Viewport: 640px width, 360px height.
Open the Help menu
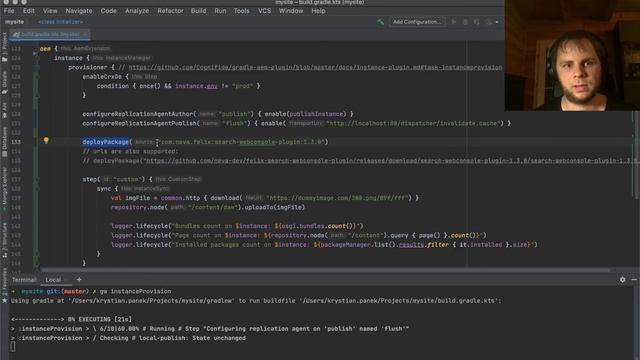coord(318,11)
